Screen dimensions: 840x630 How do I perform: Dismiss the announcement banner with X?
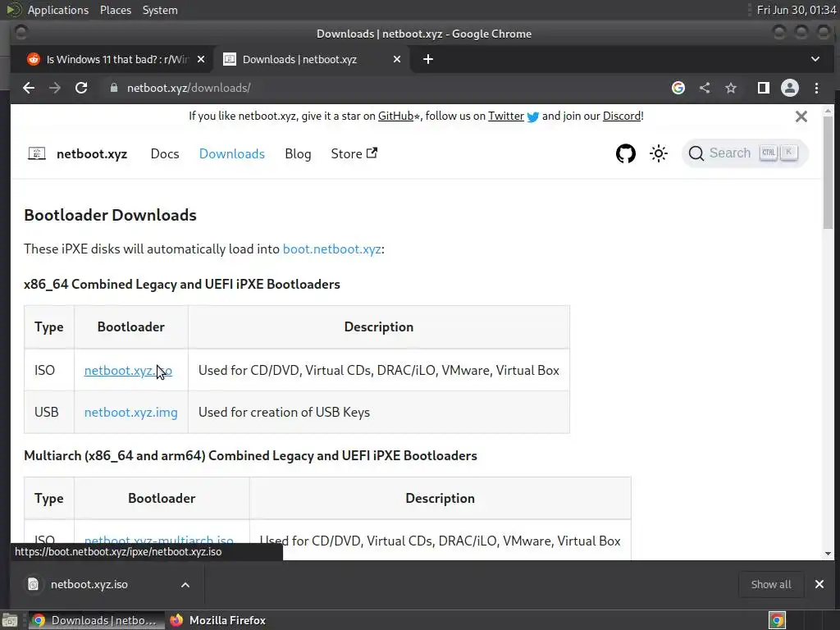click(801, 116)
